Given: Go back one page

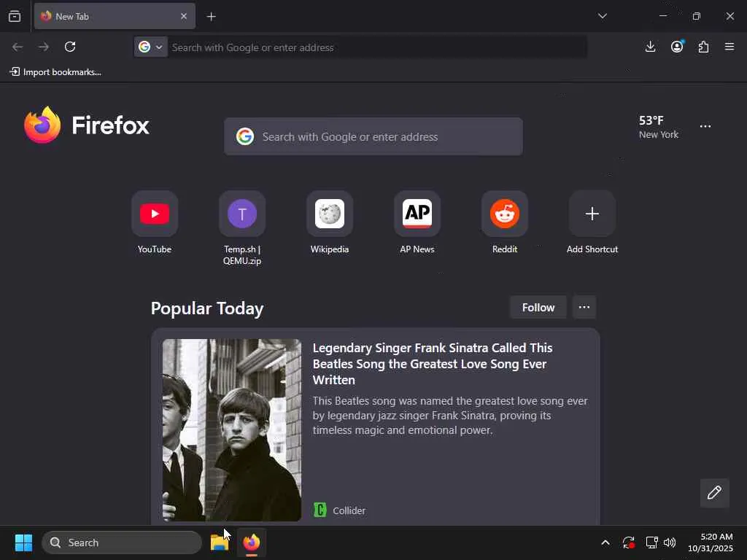Looking at the screenshot, I should [x=18, y=47].
